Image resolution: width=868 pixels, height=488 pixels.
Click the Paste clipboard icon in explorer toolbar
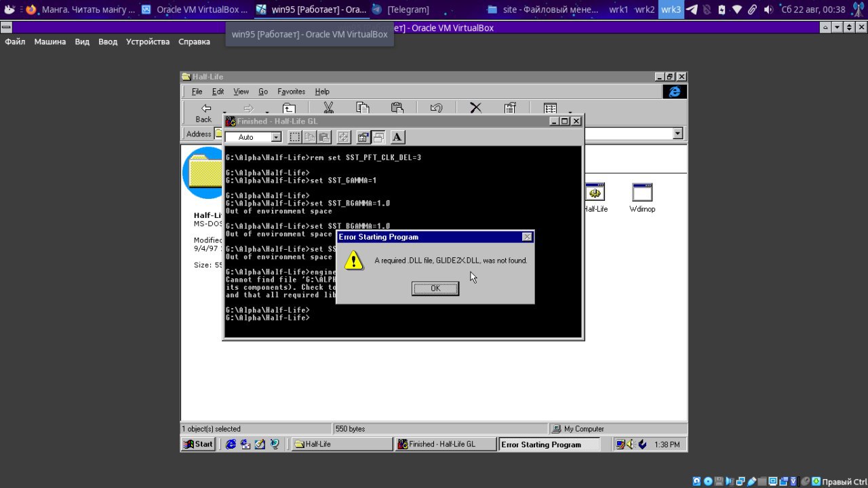397,108
